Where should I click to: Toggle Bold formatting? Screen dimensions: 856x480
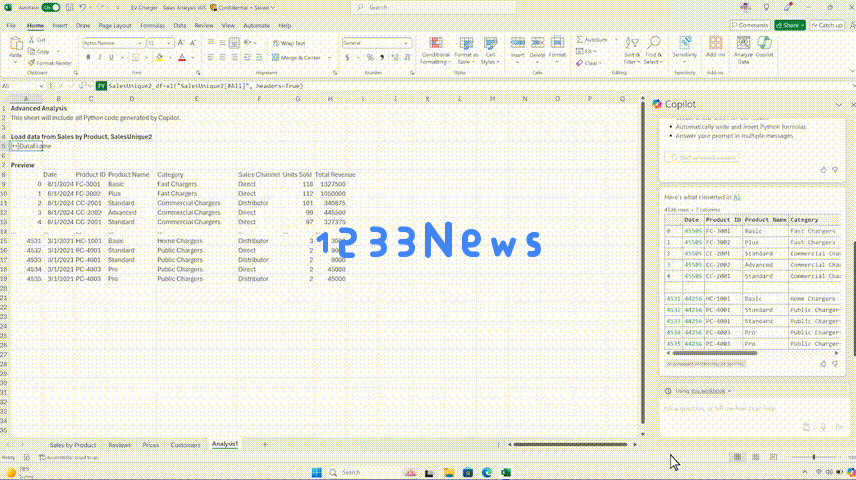pos(88,57)
